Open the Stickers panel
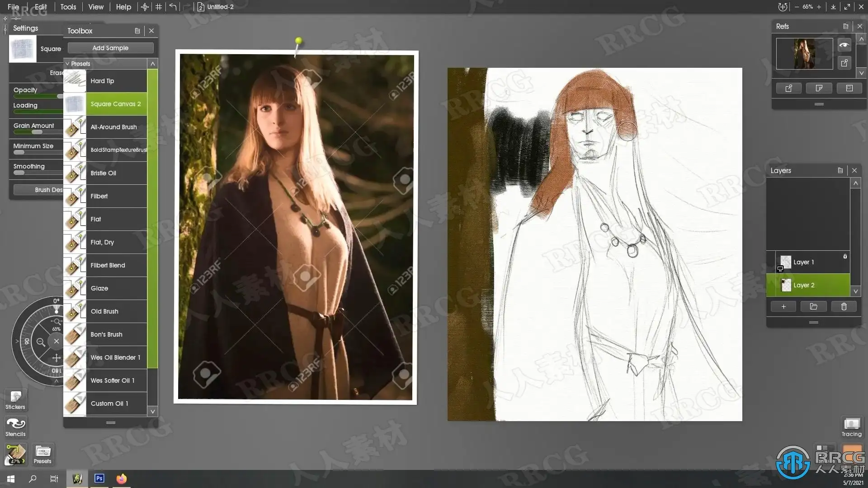 tap(15, 400)
